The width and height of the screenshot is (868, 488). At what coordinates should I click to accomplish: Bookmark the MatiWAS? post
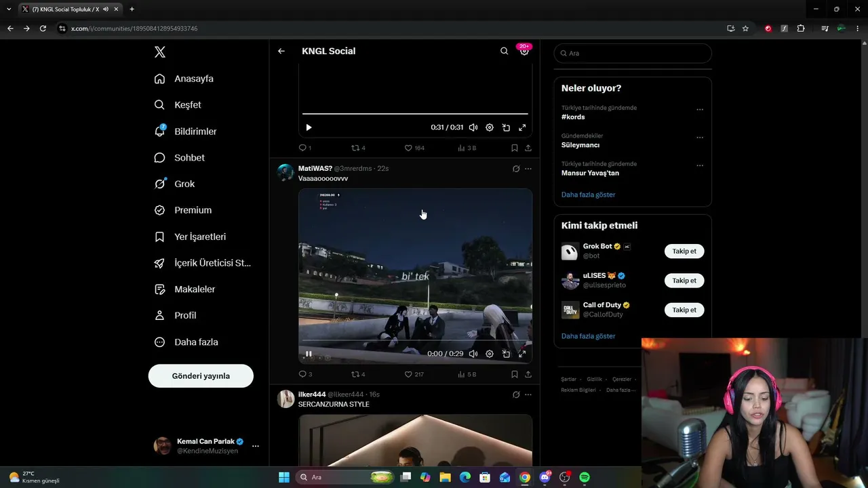(x=515, y=374)
